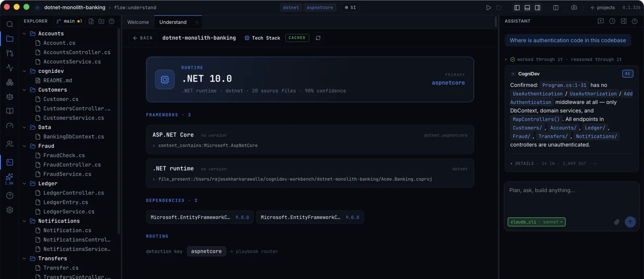Click the editor vertical scrollbar
The height and width of the screenshot is (279, 644).
[496, 22]
